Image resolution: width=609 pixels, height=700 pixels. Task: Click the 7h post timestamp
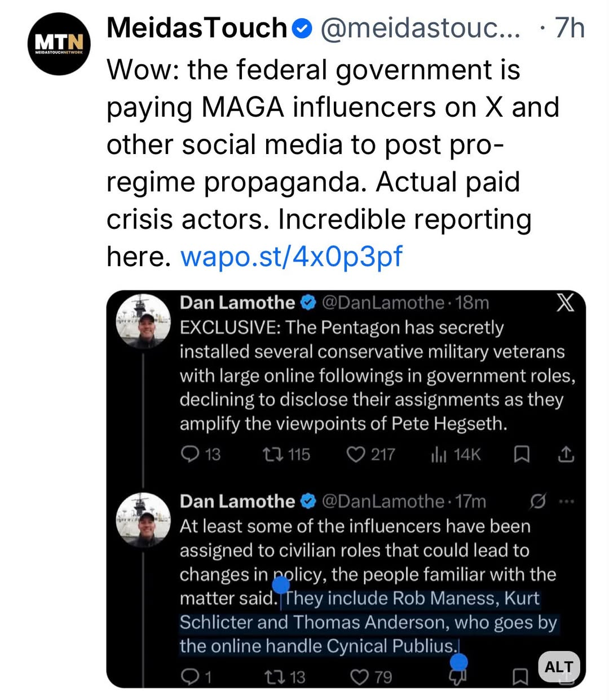(570, 28)
